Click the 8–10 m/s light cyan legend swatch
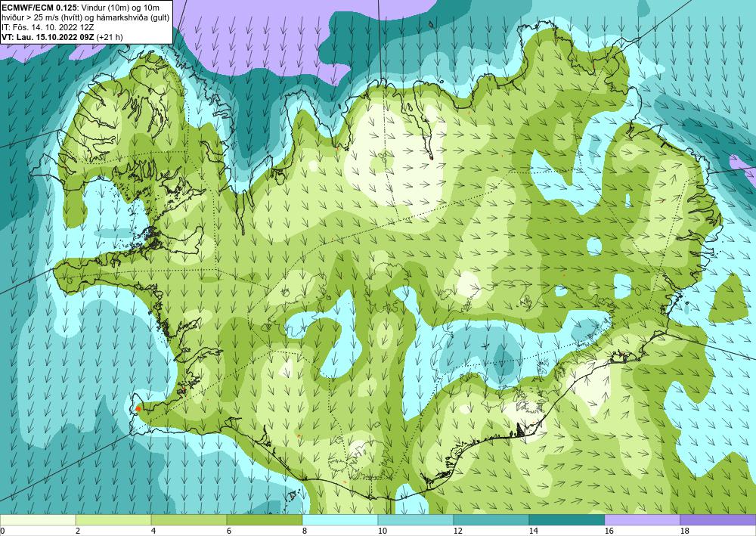This screenshot has width=756, height=536. (340, 519)
